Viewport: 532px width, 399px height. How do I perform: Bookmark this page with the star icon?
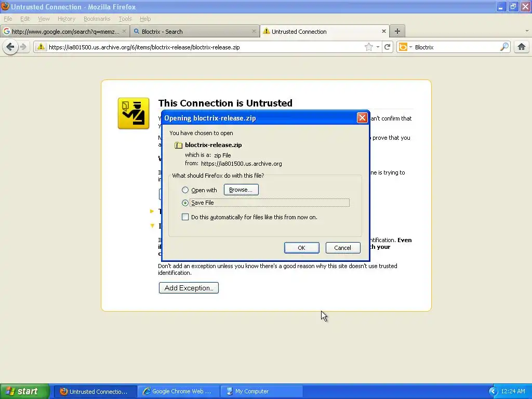click(369, 47)
